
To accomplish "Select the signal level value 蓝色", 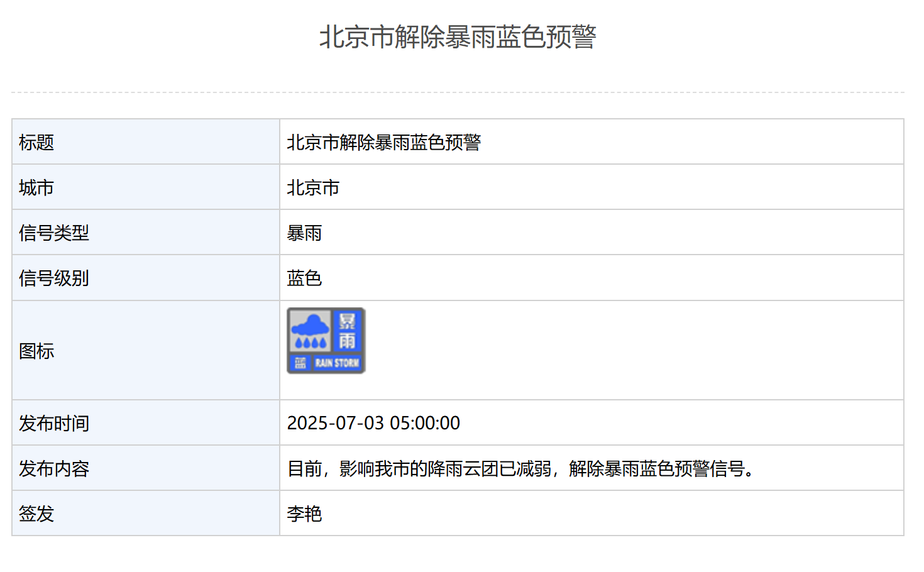I will 304,278.
